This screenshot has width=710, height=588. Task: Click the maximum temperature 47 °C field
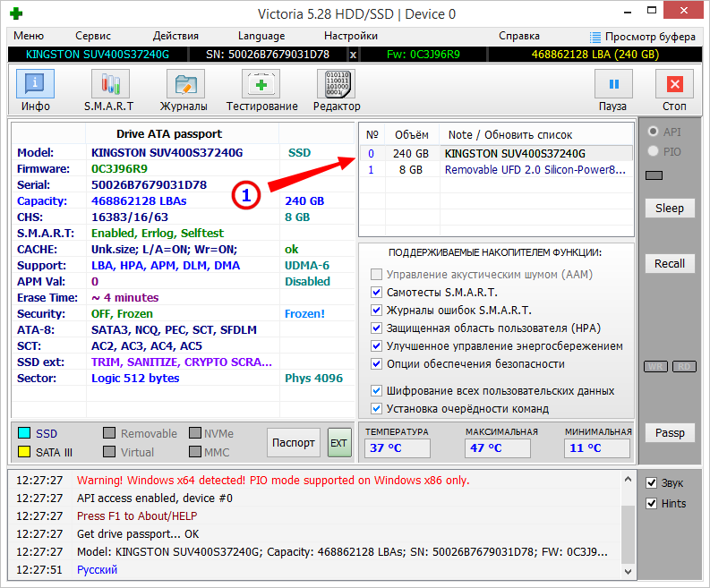497,448
